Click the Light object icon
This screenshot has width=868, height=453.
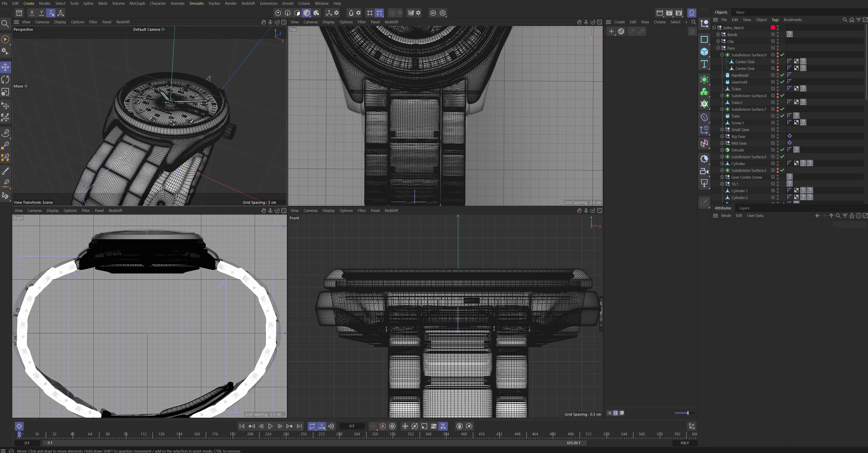click(x=704, y=184)
